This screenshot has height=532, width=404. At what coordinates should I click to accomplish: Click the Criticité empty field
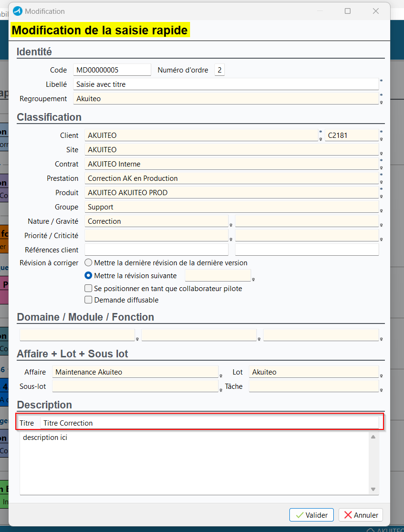pyautogui.click(x=307, y=236)
